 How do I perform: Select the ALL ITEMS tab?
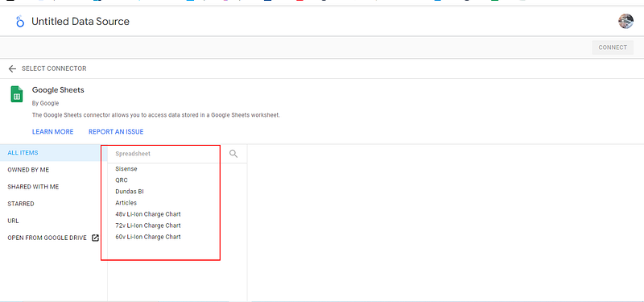pos(53,153)
